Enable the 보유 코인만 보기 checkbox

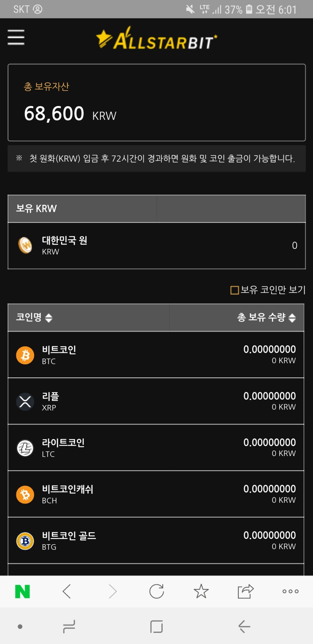[x=234, y=290]
